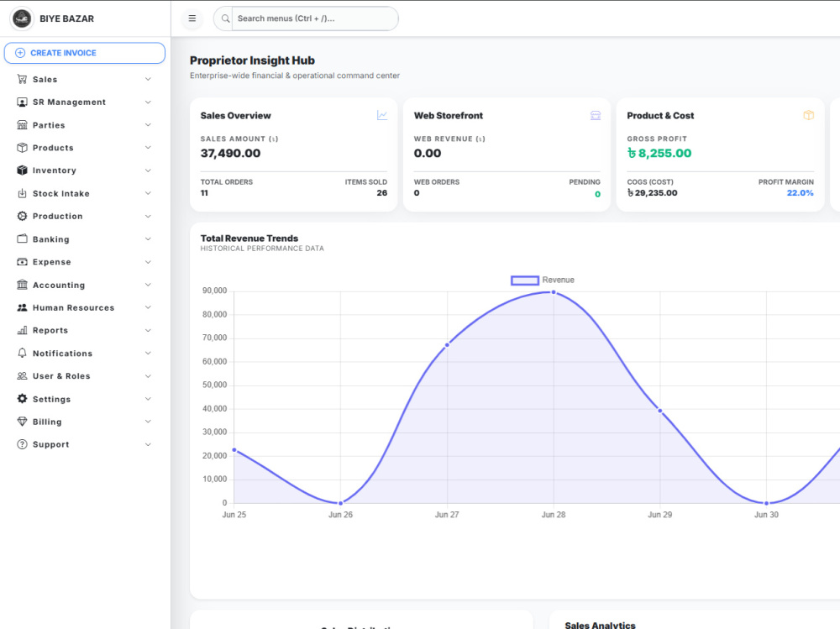Expand the Parties menu chevron
The height and width of the screenshot is (629, 840).
148,125
